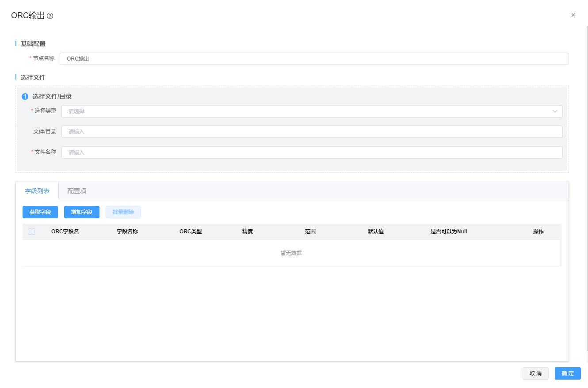Click the 是否可以为Null column header

click(449, 232)
